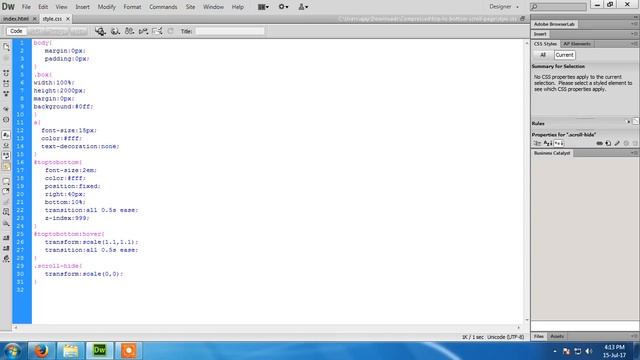Toggle Syntax Error Alerts in Info Bar
This screenshot has height=360, width=640.
click(x=6, y=166)
